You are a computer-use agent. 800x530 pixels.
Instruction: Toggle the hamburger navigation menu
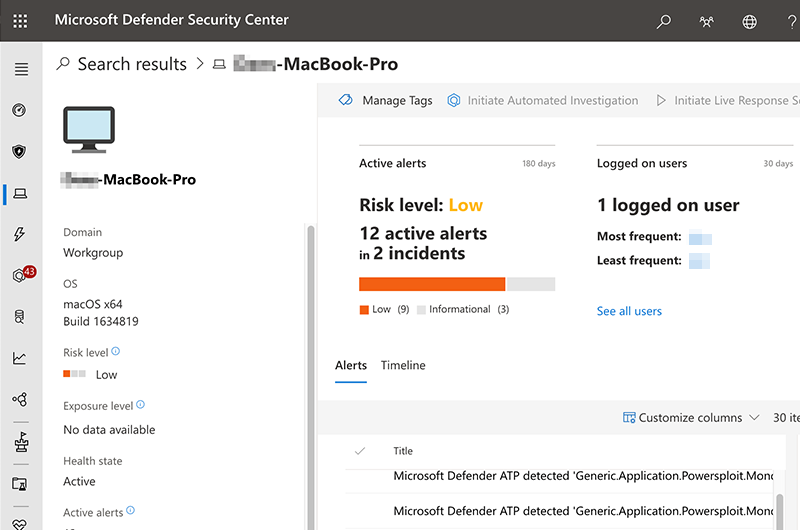pos(21,69)
